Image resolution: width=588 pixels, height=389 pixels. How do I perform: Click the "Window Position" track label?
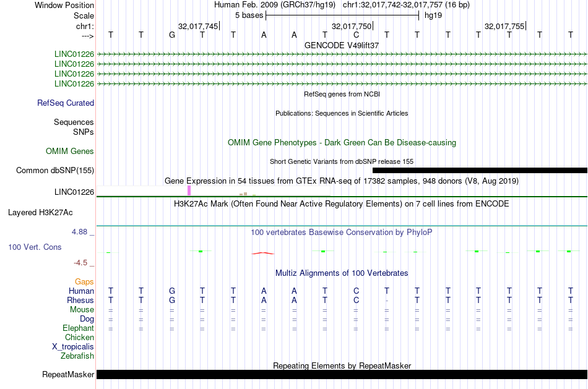(x=64, y=5)
